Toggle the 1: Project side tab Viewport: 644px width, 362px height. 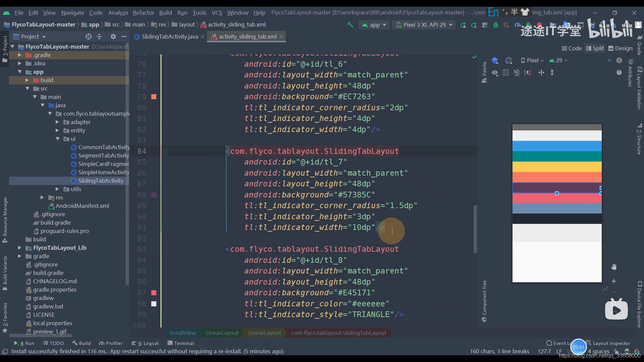click(x=5, y=49)
